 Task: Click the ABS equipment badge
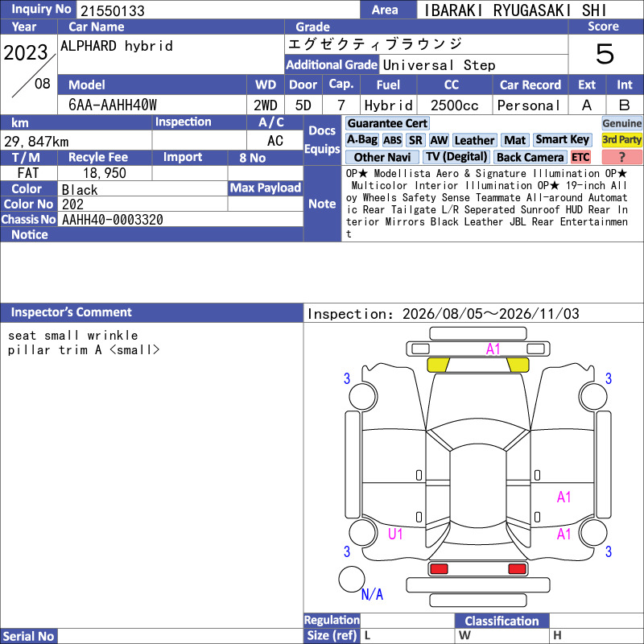392,140
